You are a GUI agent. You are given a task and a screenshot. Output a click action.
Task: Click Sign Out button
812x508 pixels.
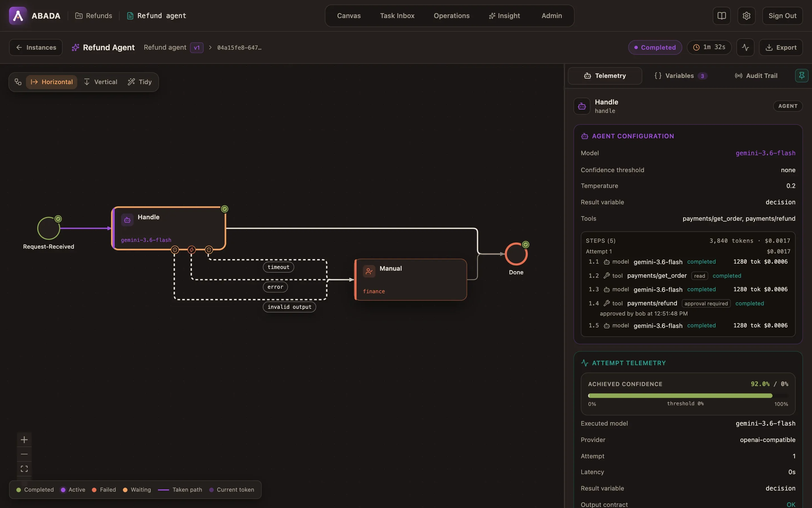(782, 16)
